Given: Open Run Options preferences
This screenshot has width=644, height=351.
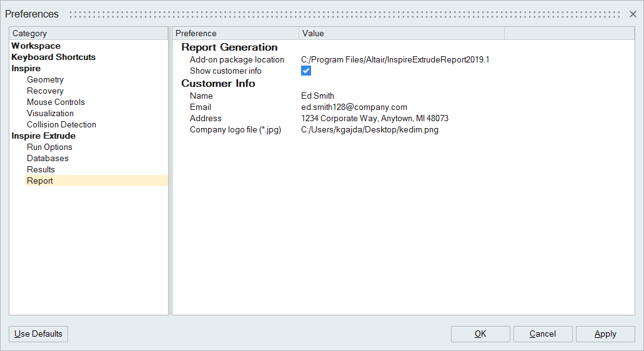Looking at the screenshot, I should pos(49,147).
